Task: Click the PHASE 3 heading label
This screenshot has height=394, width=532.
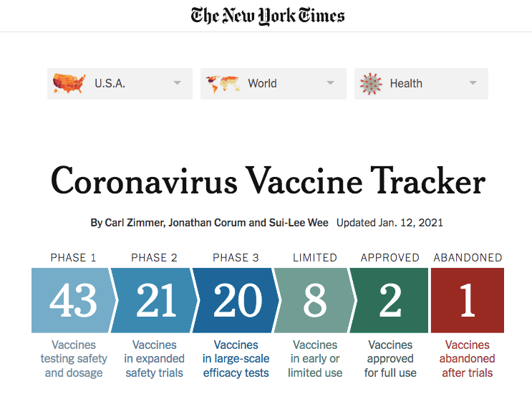Action: click(236, 258)
